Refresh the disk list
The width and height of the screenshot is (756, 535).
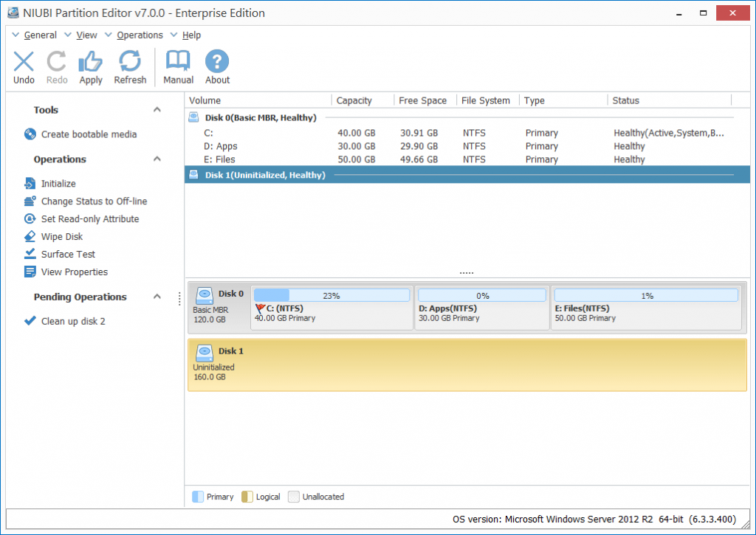(x=130, y=66)
